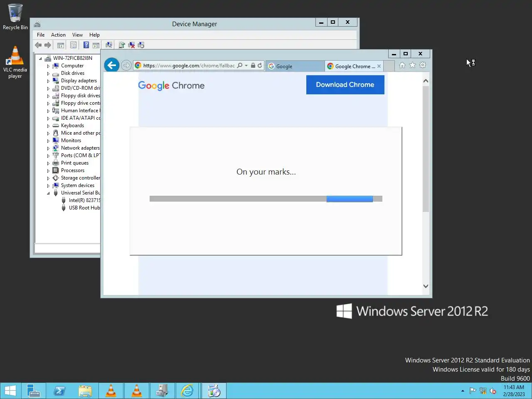Select VLC media player desktop shortcut
This screenshot has height=399, width=532.
click(15, 62)
